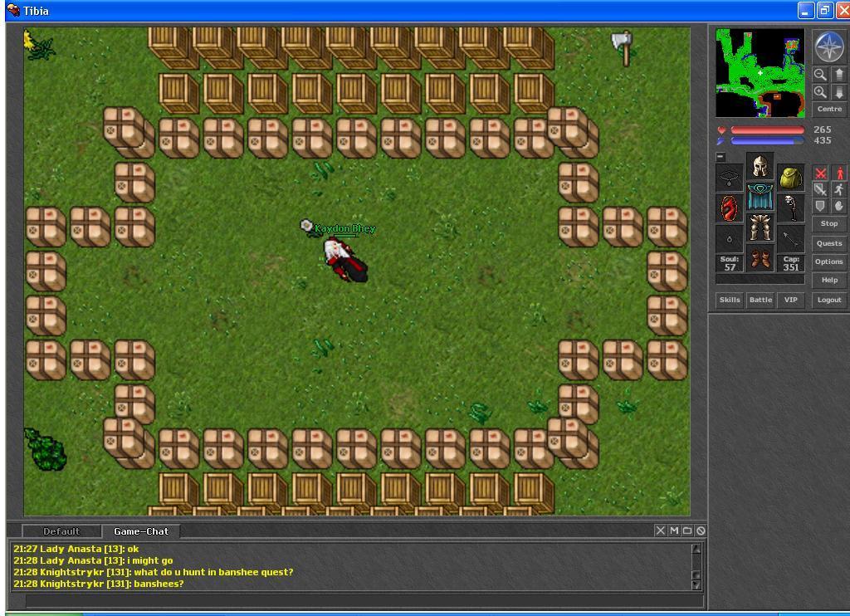
Task: Open the VIP list
Action: (791, 300)
